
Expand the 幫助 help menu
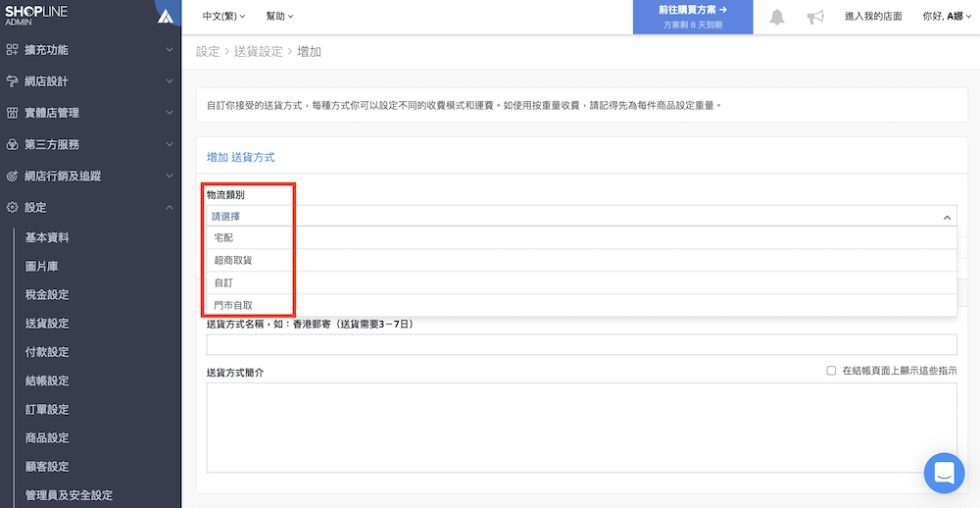tap(279, 17)
